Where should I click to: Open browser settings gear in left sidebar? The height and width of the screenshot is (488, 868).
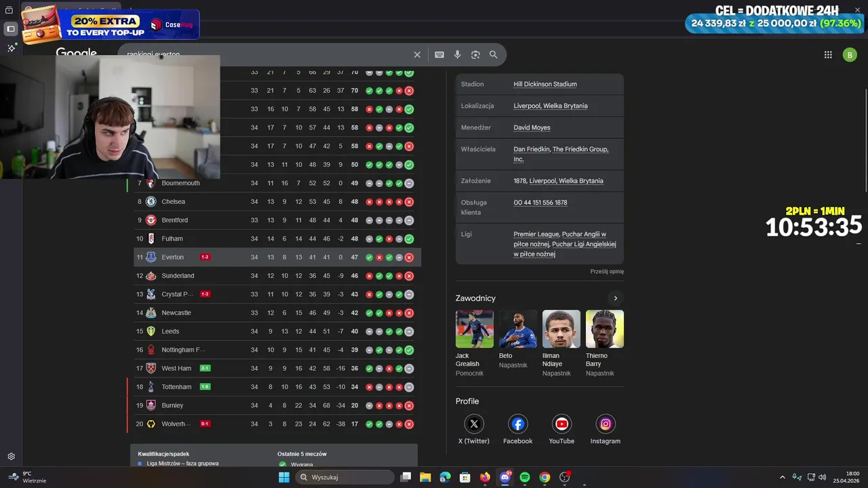(11, 457)
